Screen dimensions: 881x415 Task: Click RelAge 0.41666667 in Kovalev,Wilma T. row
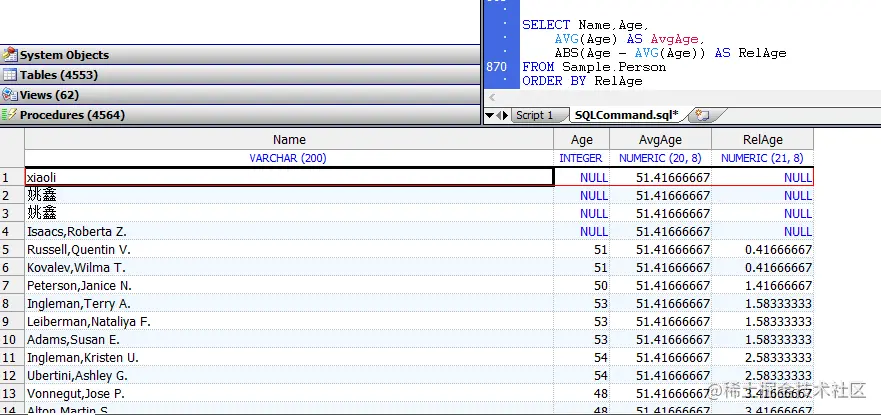762,267
